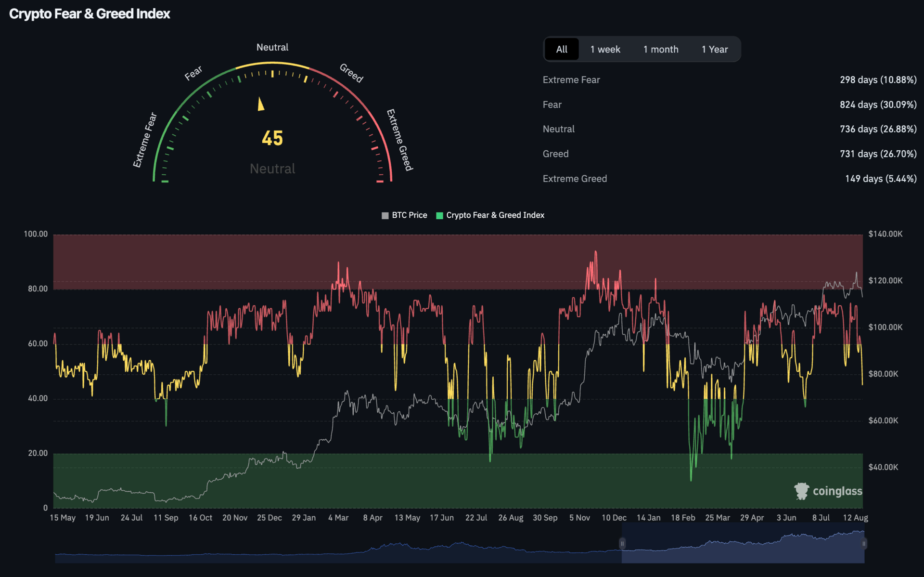Switch to the 1 week tab
924x577 pixels.
point(605,49)
